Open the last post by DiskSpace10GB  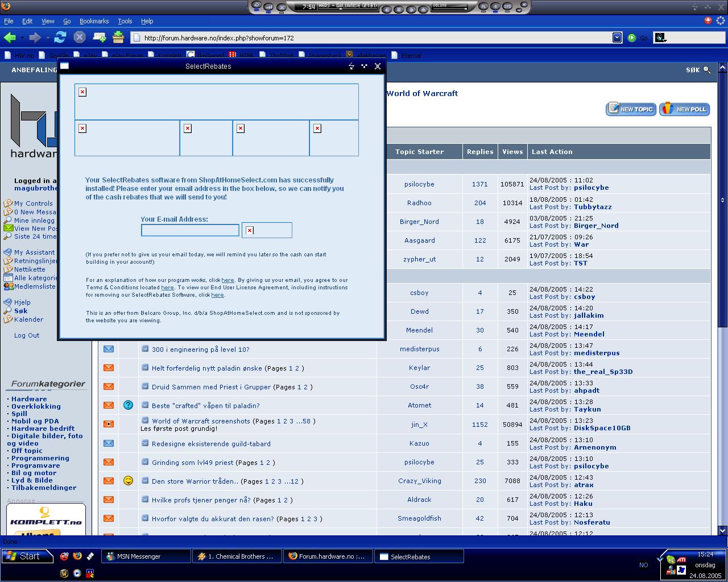coord(602,429)
